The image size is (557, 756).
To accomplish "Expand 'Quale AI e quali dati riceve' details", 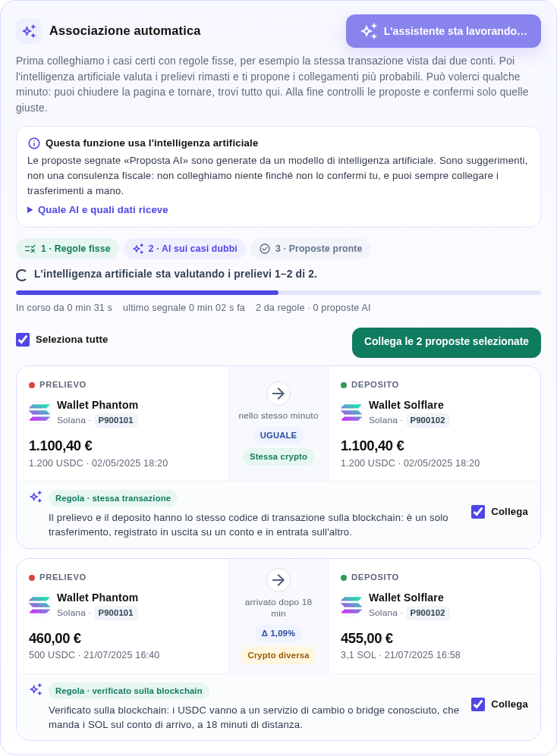I will (x=97, y=210).
